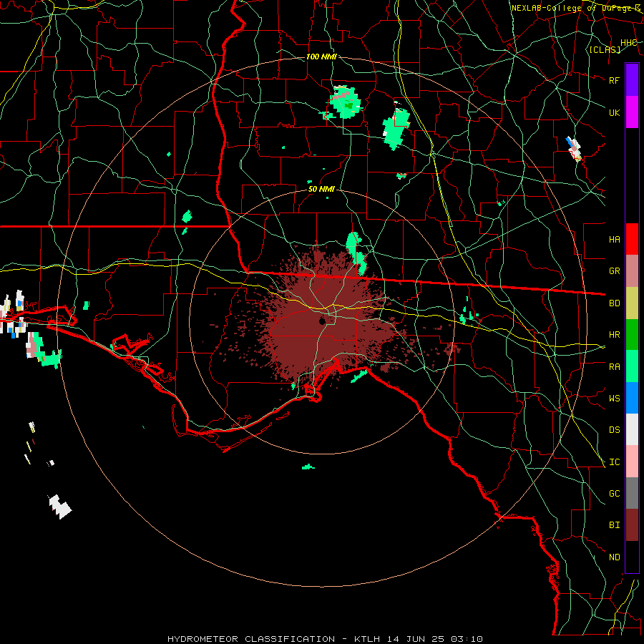Image resolution: width=644 pixels, height=644 pixels.
Task: Click the IC legend label
Action: coord(615,462)
